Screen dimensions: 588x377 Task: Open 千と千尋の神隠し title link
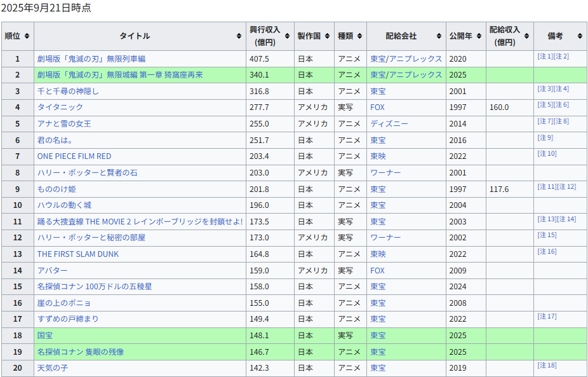pyautogui.click(x=68, y=91)
